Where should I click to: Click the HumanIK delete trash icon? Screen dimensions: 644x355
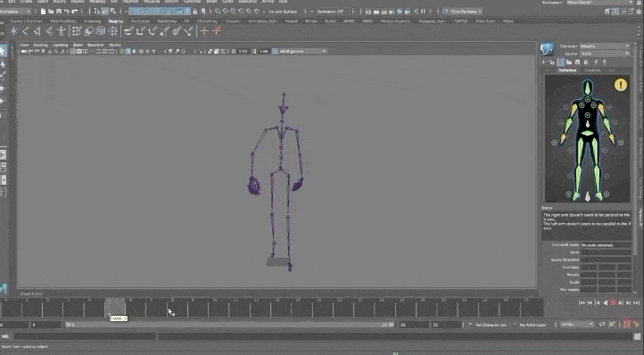pyautogui.click(x=586, y=62)
